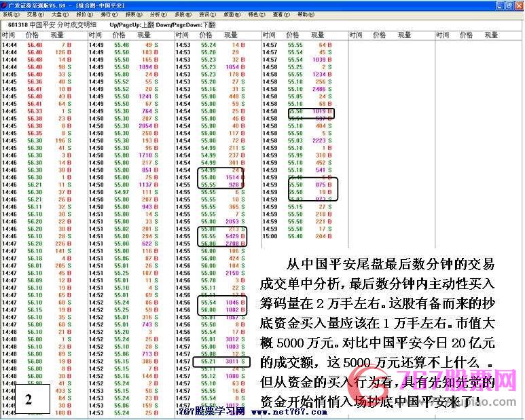Open the 报价(B) menu
Viewport: 525px width, 420px height.
[85, 15]
